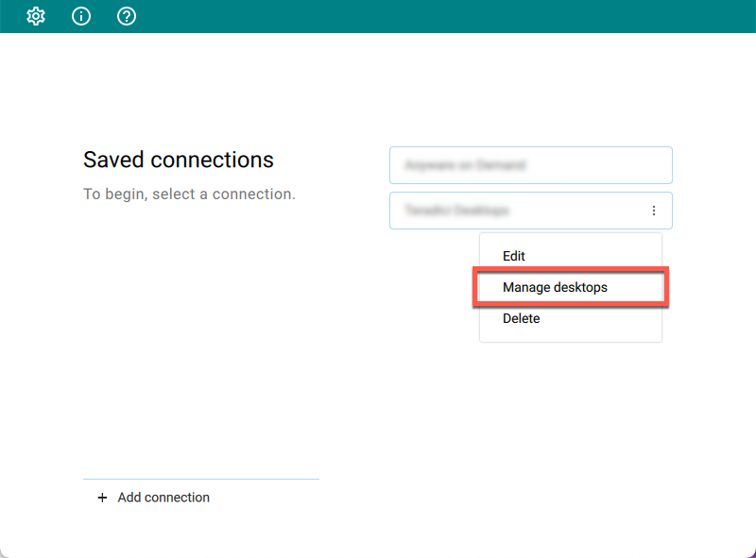The height and width of the screenshot is (558, 756).
Task: Click the three-dot menu on second connection
Action: [653, 211]
